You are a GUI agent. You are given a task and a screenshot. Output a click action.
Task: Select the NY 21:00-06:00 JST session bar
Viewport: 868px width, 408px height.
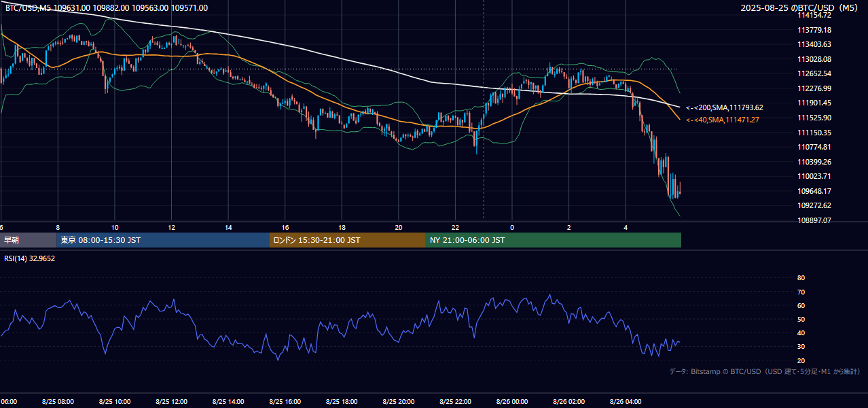click(554, 240)
